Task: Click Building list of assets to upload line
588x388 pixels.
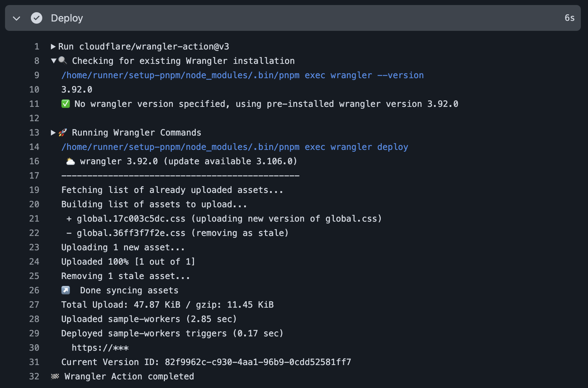Action: tap(154, 204)
